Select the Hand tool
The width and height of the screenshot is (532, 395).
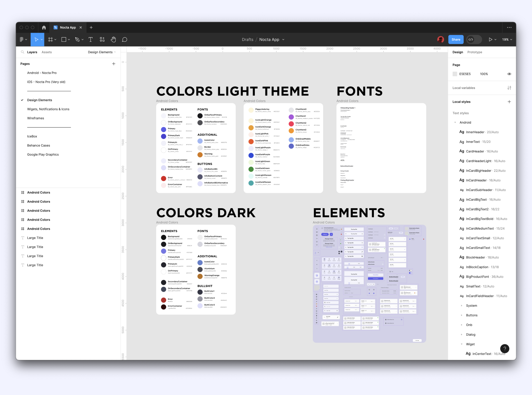pyautogui.click(x=113, y=40)
